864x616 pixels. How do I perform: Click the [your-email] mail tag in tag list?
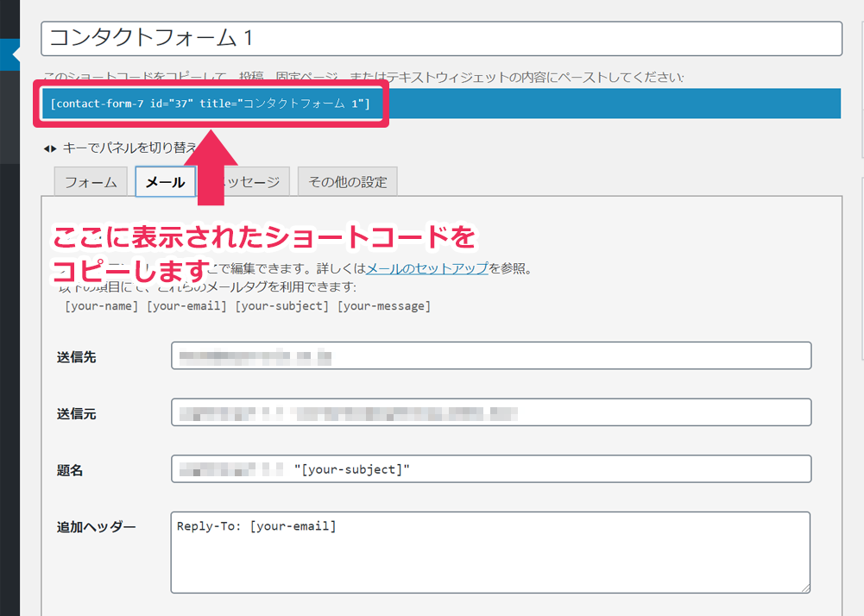[187, 306]
